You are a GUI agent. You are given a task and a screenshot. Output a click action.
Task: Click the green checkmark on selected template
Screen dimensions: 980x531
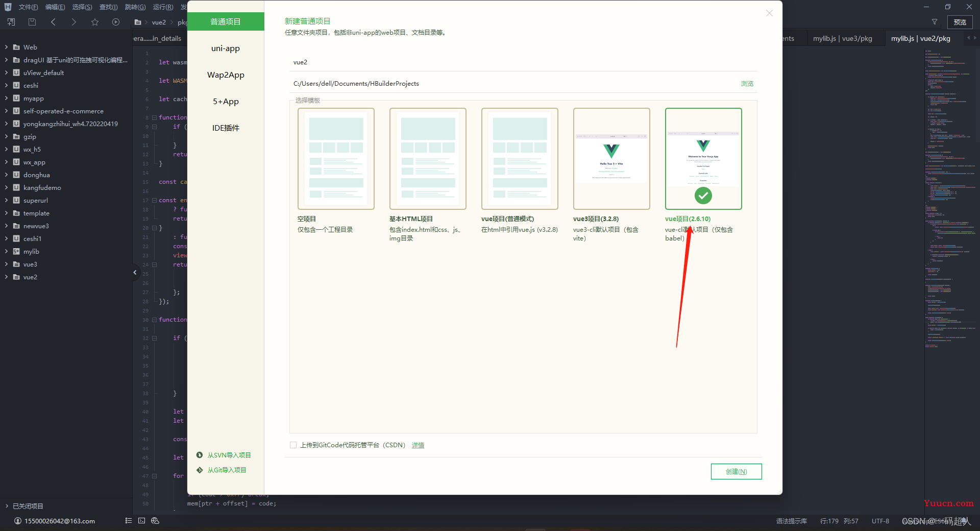[703, 195]
